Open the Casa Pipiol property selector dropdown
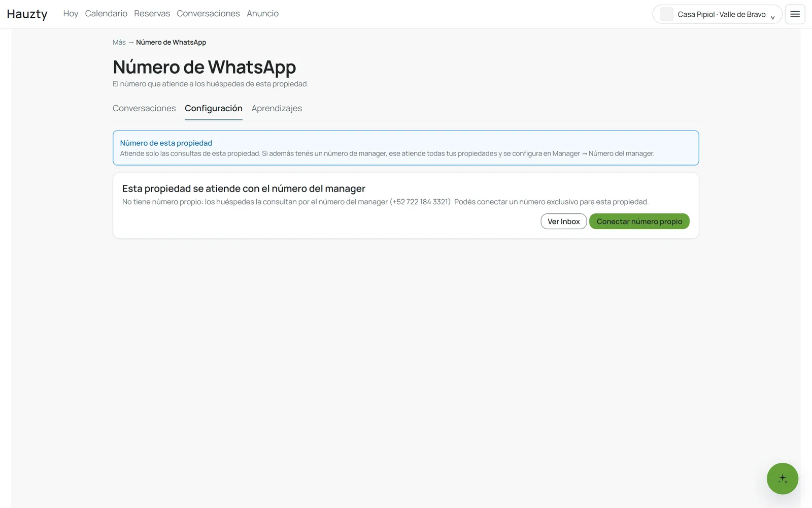Image resolution: width=812 pixels, height=508 pixels. [x=717, y=14]
